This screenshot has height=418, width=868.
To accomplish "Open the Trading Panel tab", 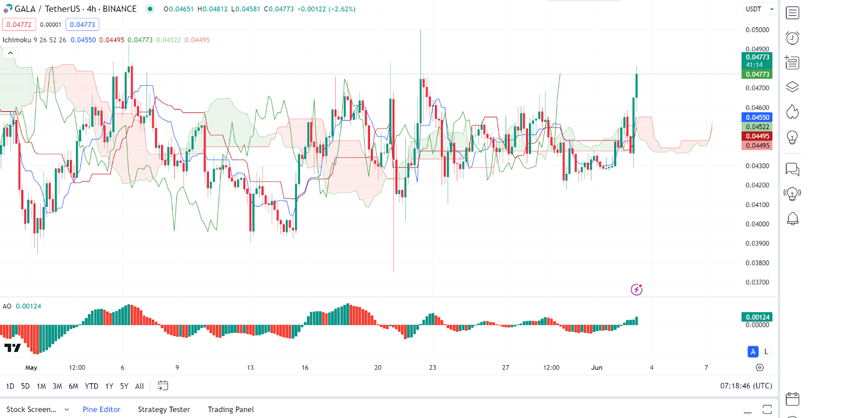I will [231, 409].
